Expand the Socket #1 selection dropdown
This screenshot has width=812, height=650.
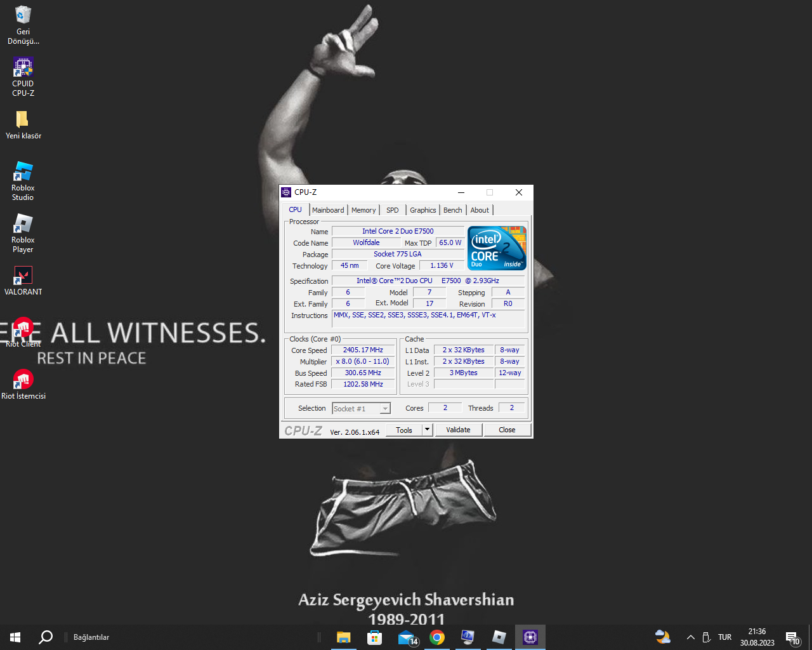click(x=385, y=409)
